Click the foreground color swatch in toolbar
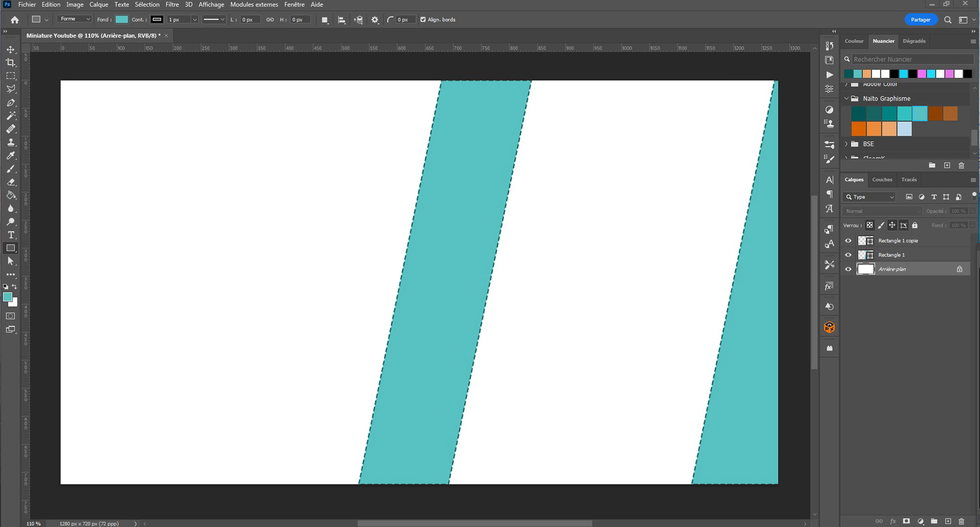980x527 pixels. point(8,297)
